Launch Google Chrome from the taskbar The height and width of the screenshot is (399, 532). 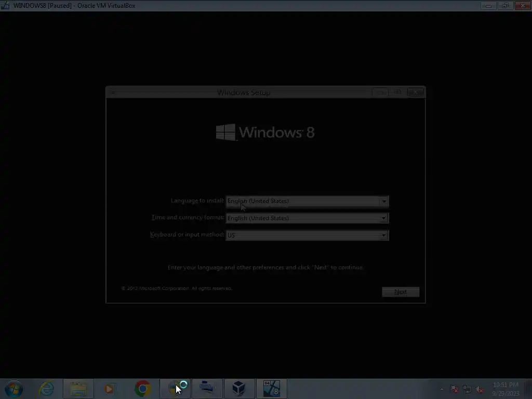pyautogui.click(x=143, y=389)
